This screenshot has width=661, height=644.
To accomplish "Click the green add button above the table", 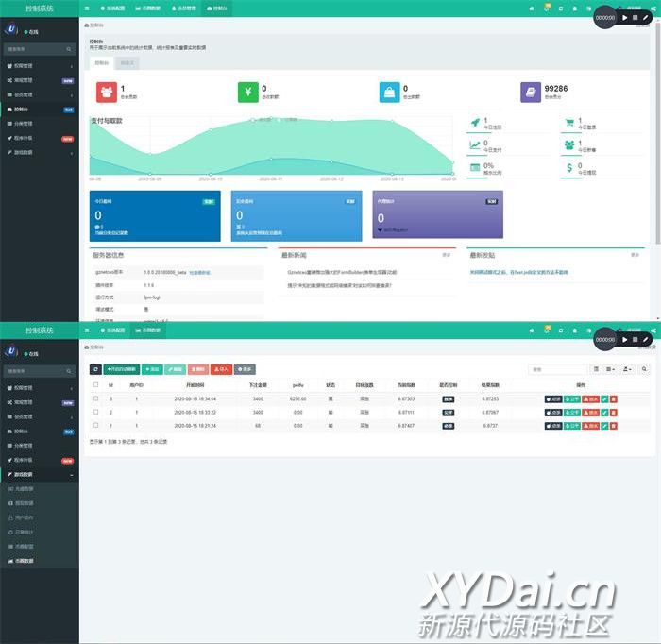I will click(152, 369).
